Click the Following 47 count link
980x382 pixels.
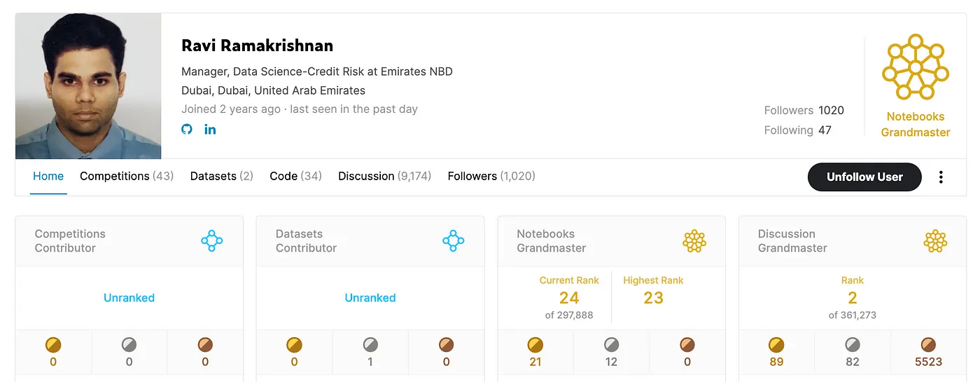(798, 130)
